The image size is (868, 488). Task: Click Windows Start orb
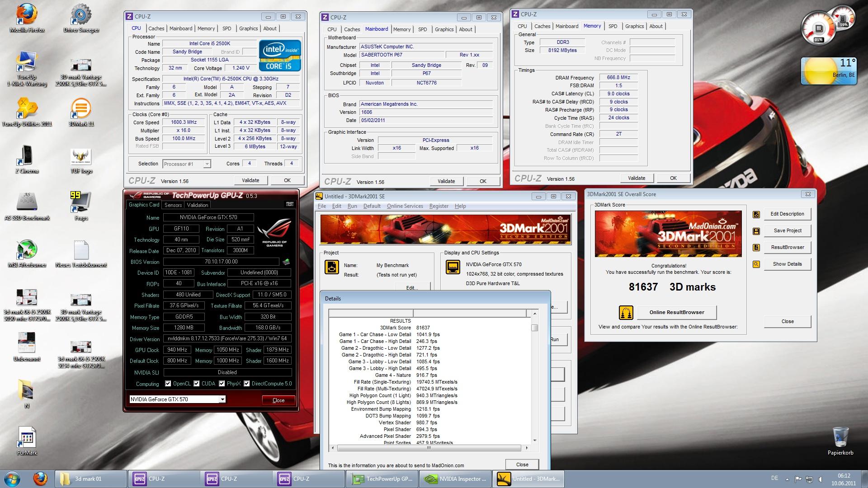pyautogui.click(x=12, y=479)
